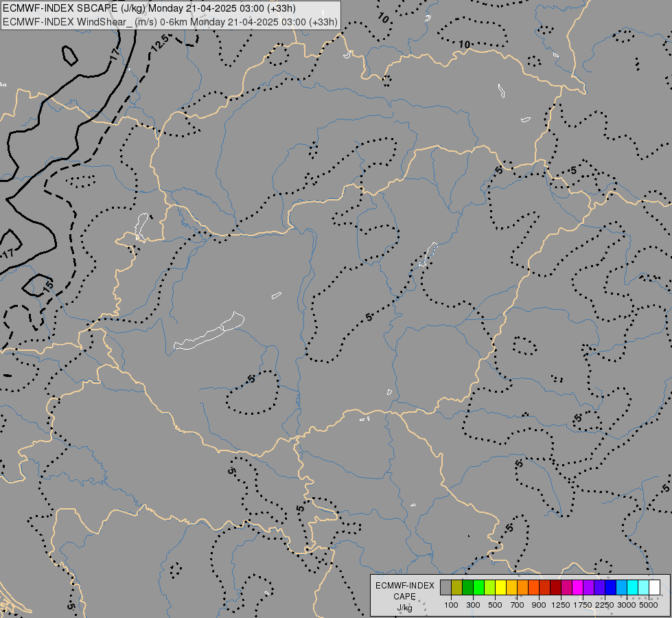The image size is (672, 618).
Task: Click the 900 legend value label
Action: (x=539, y=605)
